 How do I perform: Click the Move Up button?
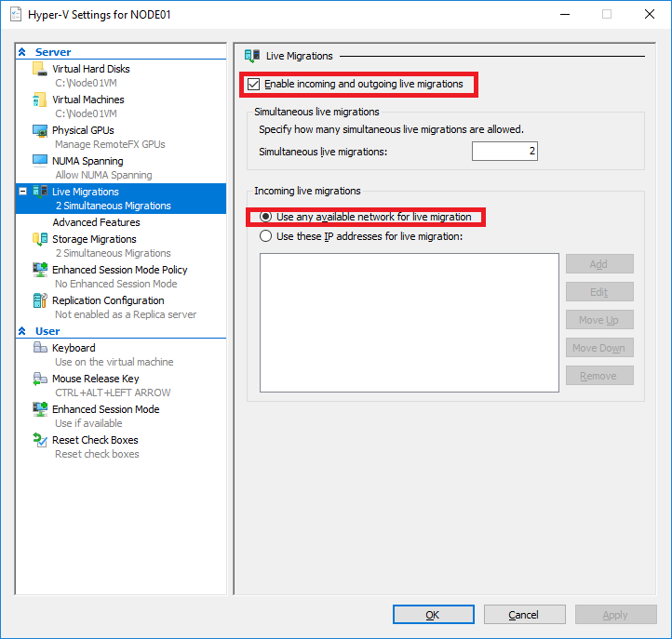(x=599, y=320)
